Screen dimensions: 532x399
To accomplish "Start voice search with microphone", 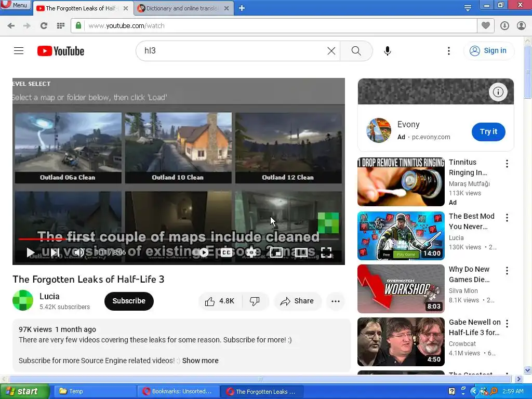I will point(387,51).
